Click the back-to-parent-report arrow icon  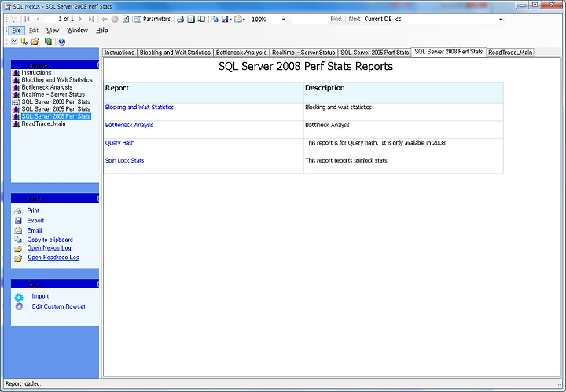pos(105,19)
